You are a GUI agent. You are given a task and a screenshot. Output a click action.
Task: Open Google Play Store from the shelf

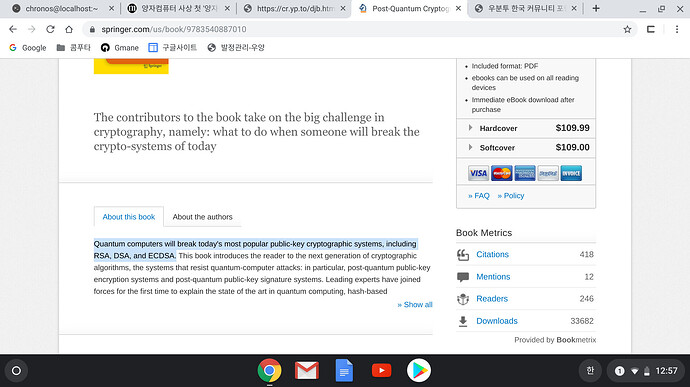coord(418,371)
